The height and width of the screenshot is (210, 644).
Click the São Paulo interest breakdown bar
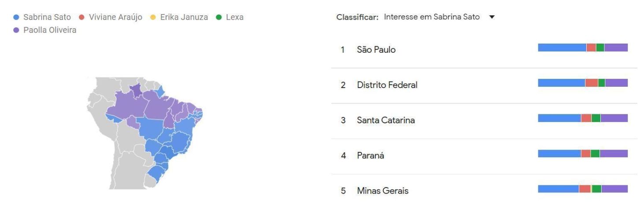pyautogui.click(x=582, y=48)
